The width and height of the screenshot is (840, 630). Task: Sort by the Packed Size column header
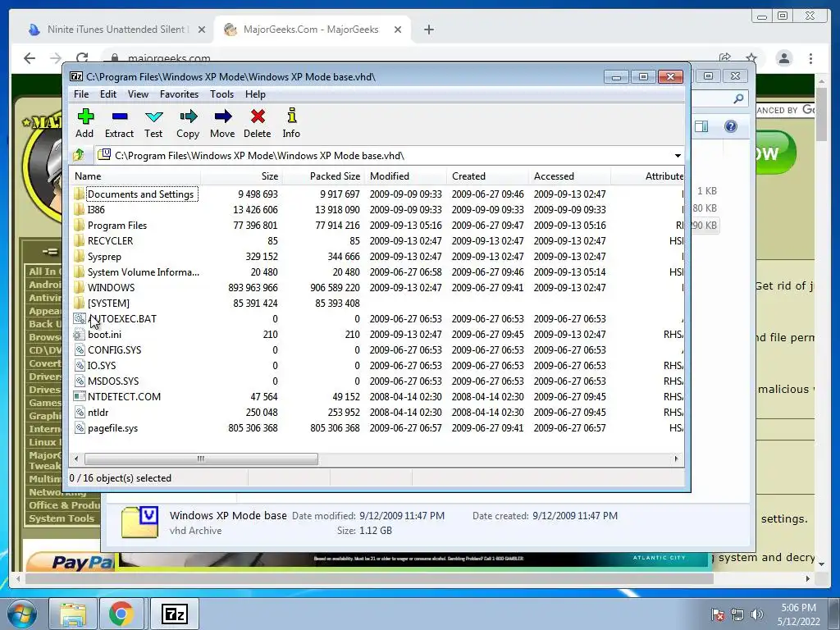[323, 176]
